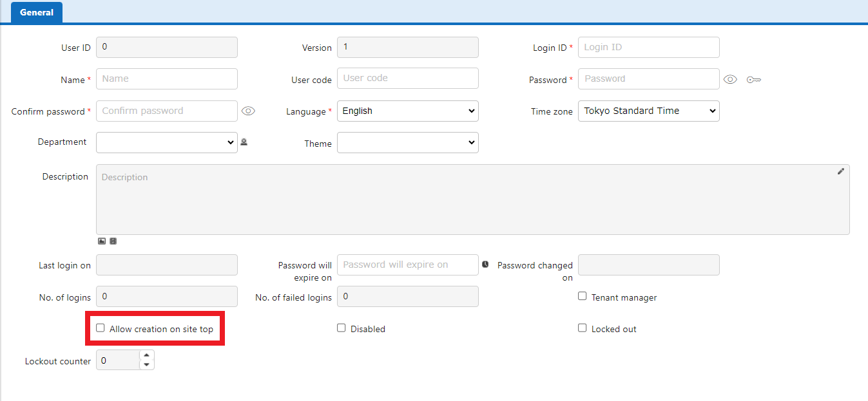Click the No. of failed logins field
The height and width of the screenshot is (401, 868).
point(408,296)
